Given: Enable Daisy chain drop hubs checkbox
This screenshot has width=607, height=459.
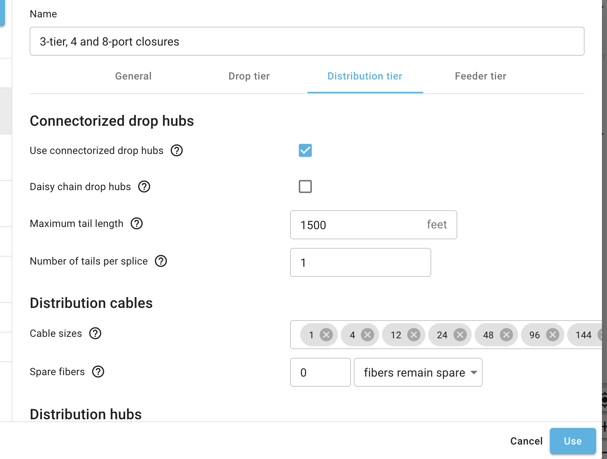Looking at the screenshot, I should click(x=305, y=187).
